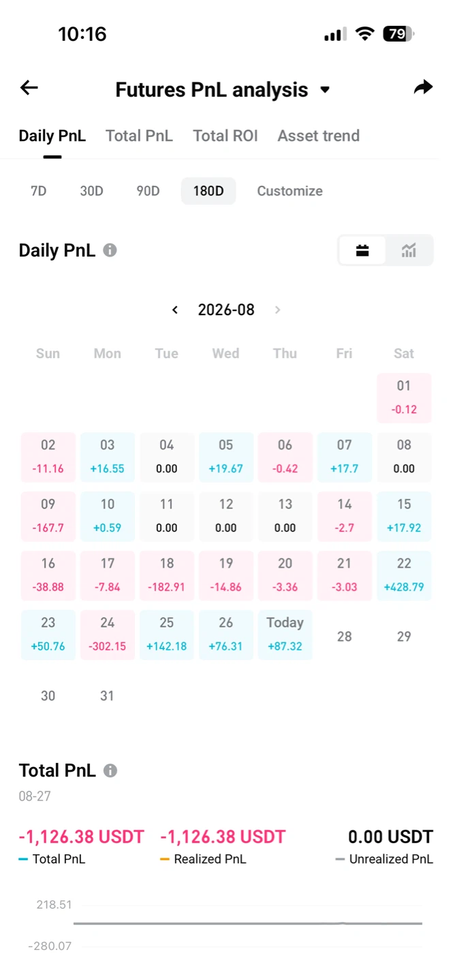453x980 pixels.
Task: Open the Customize date range
Action: (x=290, y=191)
